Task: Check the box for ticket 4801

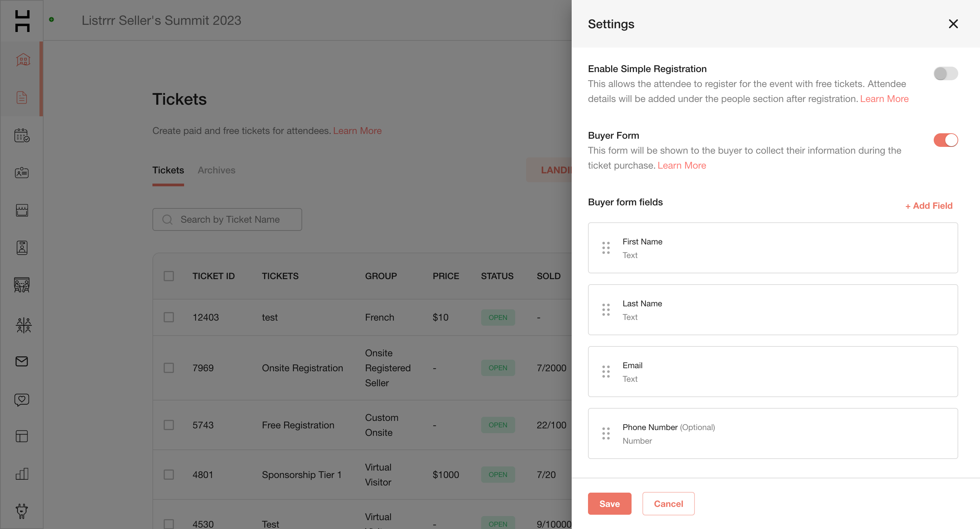Action: [x=168, y=475]
